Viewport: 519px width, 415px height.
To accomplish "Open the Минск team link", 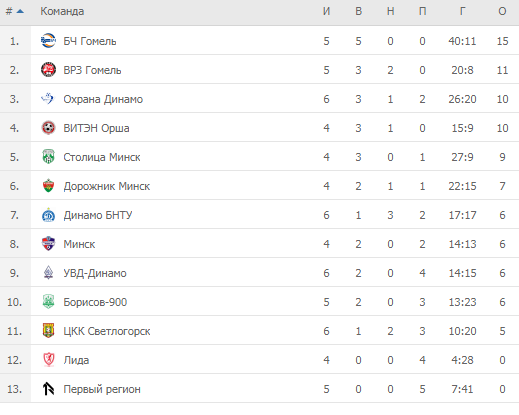I will point(79,244).
